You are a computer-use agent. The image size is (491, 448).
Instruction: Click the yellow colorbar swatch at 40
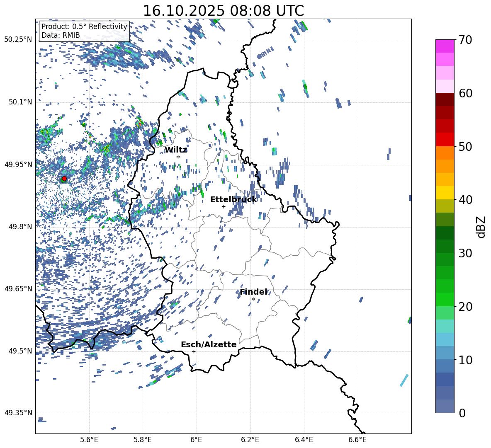click(445, 193)
